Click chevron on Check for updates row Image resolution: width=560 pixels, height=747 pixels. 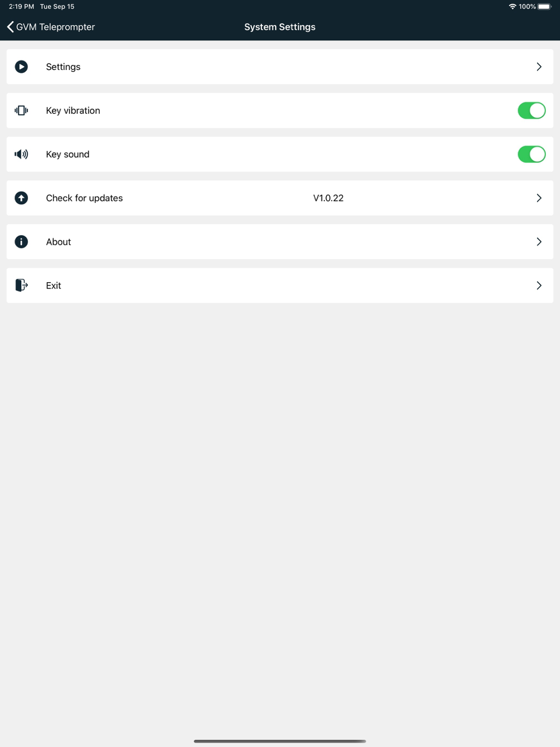coord(539,198)
